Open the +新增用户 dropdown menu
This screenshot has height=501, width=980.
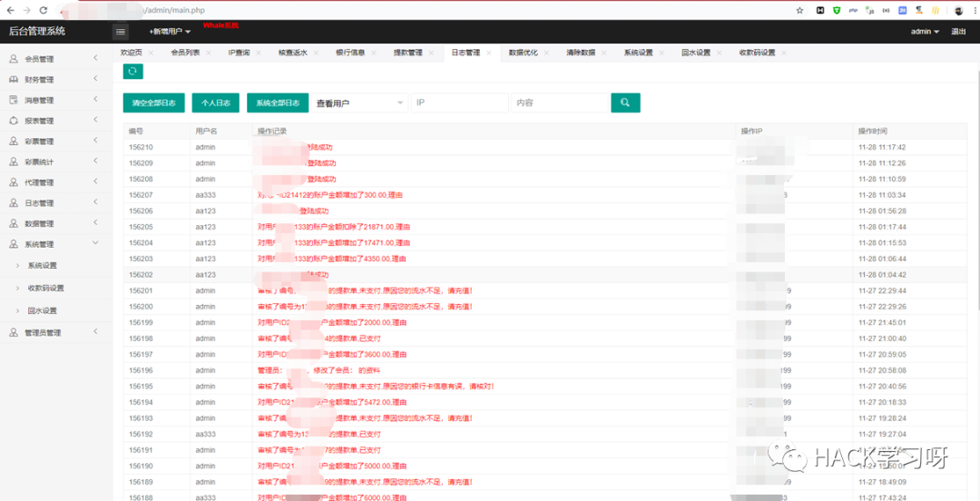click(170, 31)
